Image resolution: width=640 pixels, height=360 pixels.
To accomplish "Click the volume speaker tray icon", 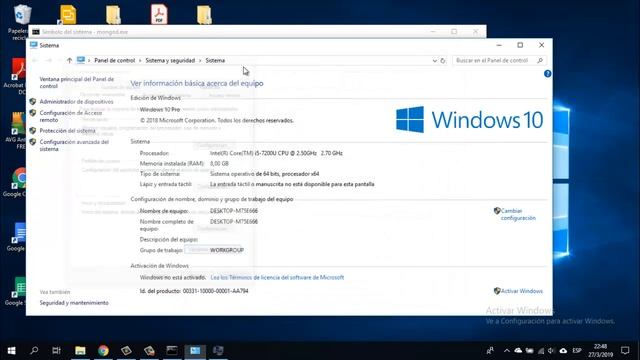I will 551,350.
